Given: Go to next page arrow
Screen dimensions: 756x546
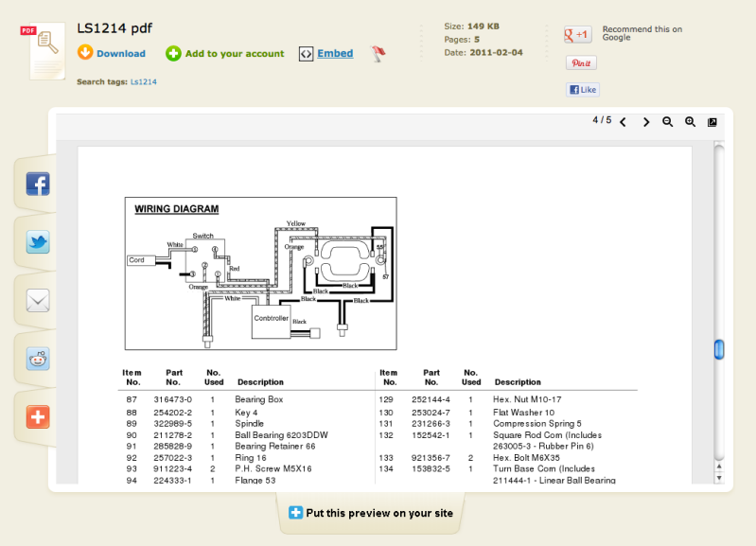Looking at the screenshot, I should (x=646, y=122).
